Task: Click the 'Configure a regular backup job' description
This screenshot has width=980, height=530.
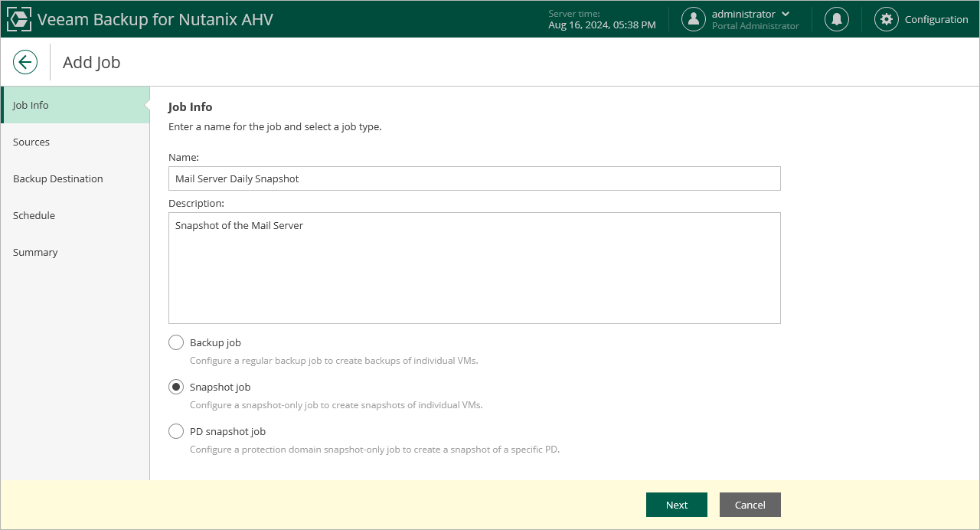Action: click(x=334, y=360)
